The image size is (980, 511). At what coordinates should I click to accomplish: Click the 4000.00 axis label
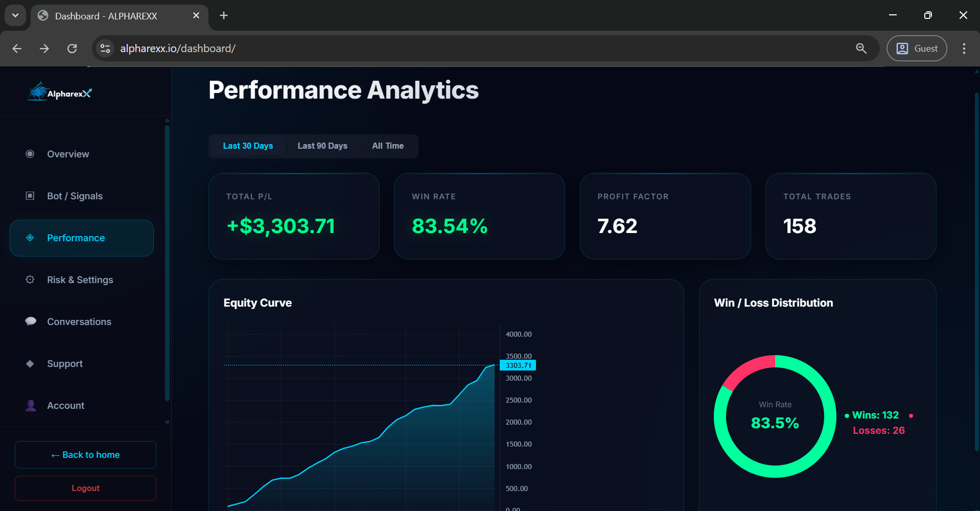click(x=519, y=334)
